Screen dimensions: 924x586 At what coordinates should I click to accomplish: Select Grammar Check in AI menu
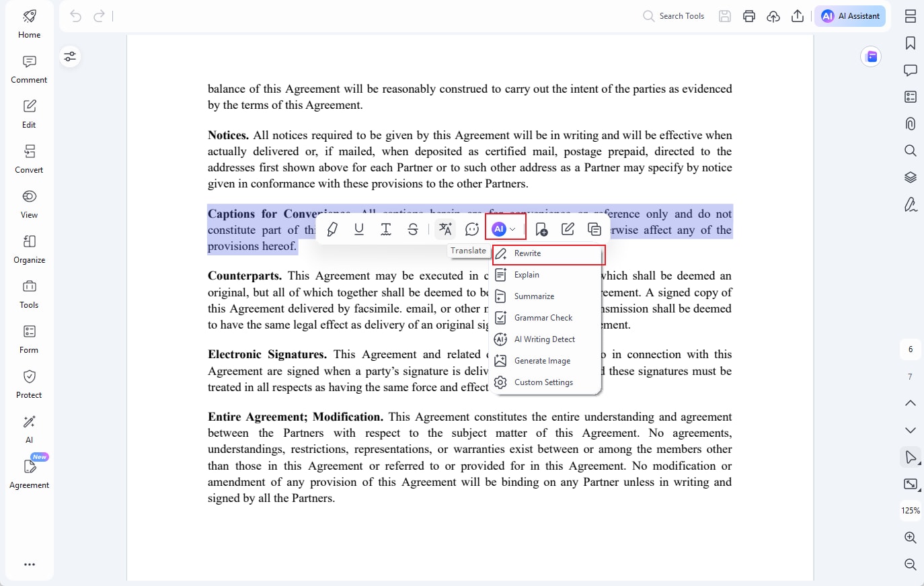(545, 318)
